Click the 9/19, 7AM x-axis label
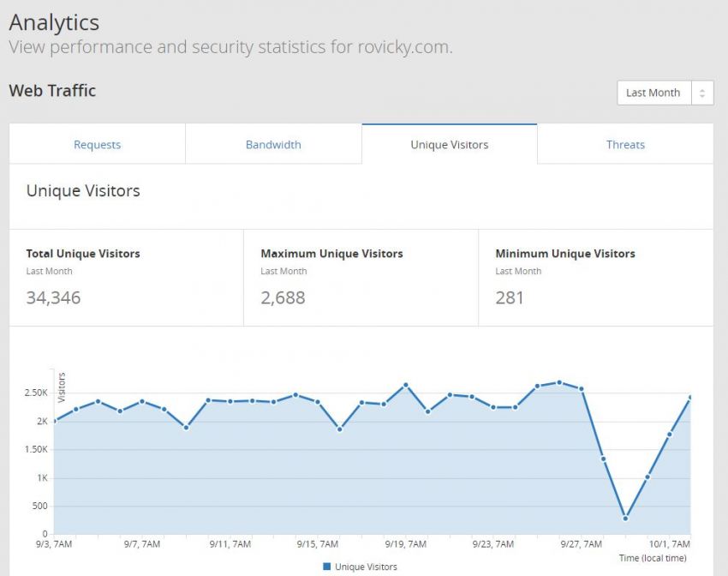This screenshot has width=728, height=576. [406, 543]
